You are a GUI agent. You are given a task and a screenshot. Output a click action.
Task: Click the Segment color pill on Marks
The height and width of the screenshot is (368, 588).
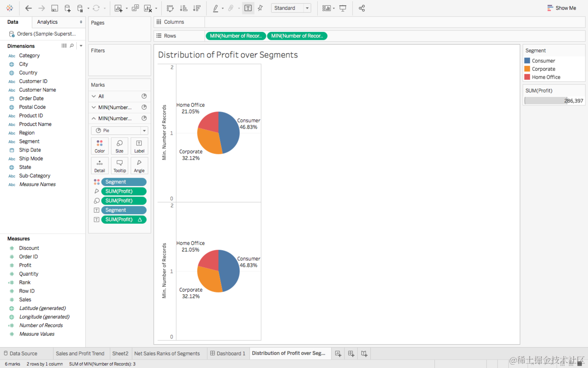[124, 182]
